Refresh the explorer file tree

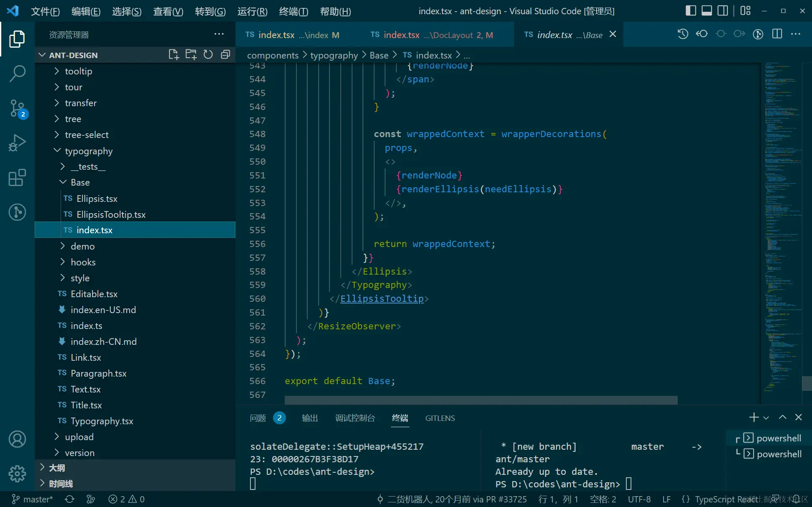click(208, 55)
